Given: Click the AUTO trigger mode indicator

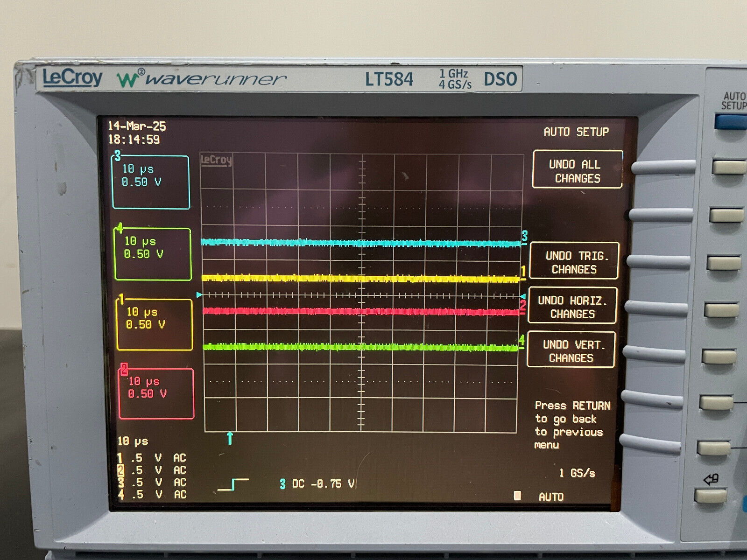Looking at the screenshot, I should click(551, 497).
